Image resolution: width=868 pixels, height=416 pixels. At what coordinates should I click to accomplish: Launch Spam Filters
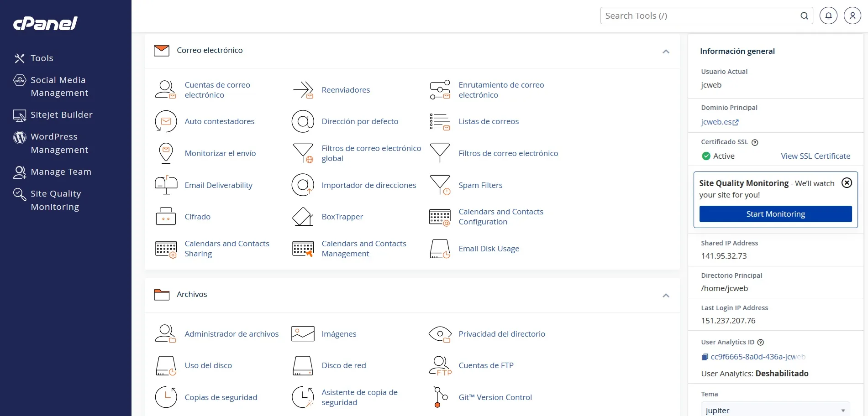[480, 185]
